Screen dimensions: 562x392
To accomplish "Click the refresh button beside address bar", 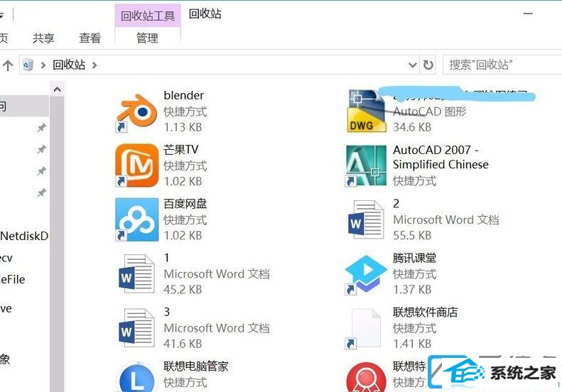I will [x=428, y=65].
